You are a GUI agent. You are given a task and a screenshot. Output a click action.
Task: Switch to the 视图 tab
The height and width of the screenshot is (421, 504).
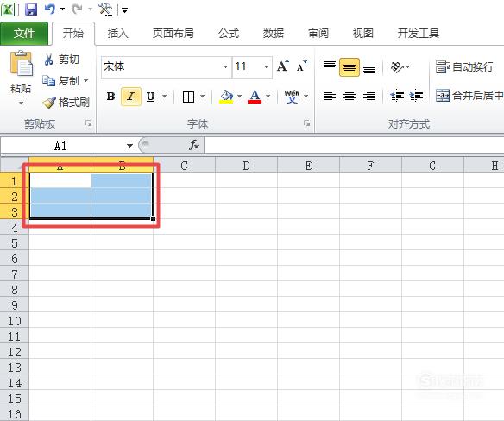pos(362,33)
